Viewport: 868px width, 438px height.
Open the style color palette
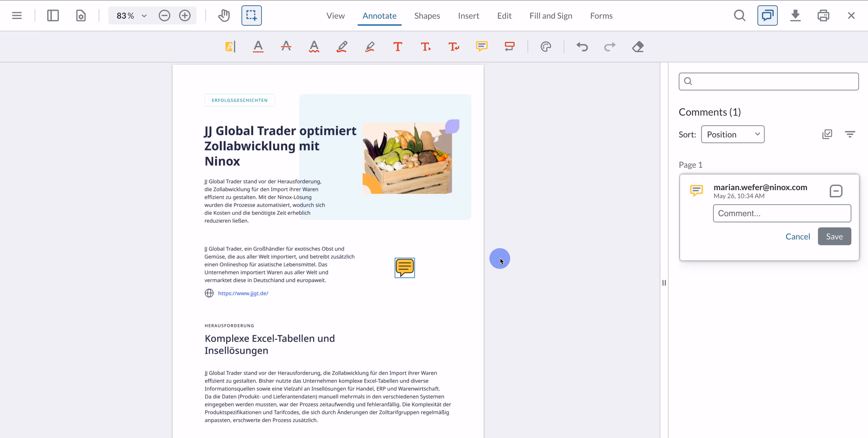(545, 46)
